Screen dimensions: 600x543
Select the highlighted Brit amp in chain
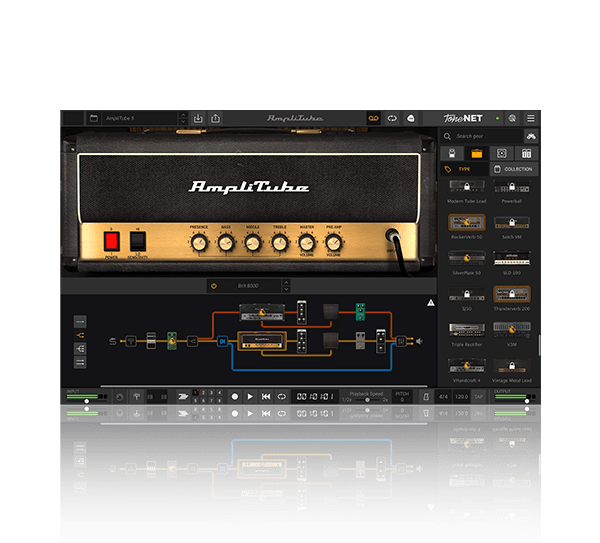point(262,341)
